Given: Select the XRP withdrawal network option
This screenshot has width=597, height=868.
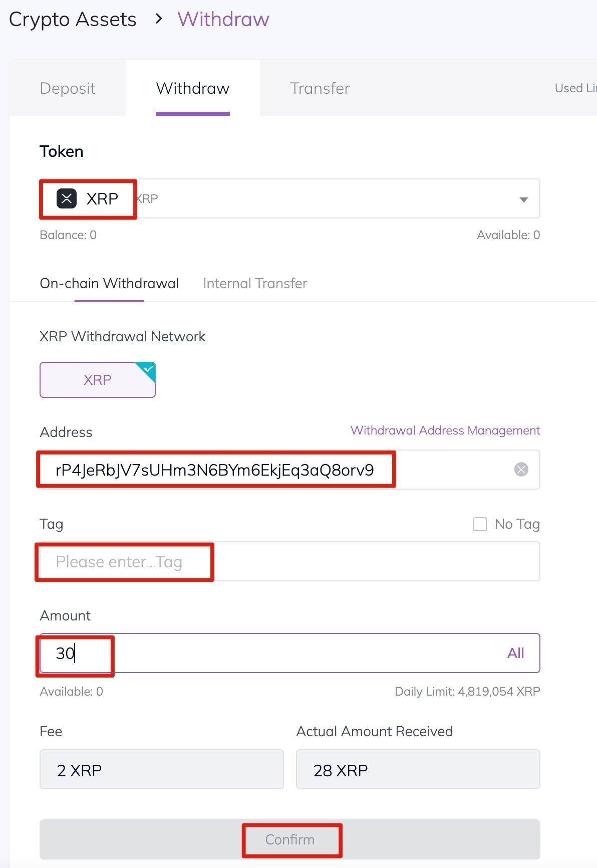Looking at the screenshot, I should 97,380.
